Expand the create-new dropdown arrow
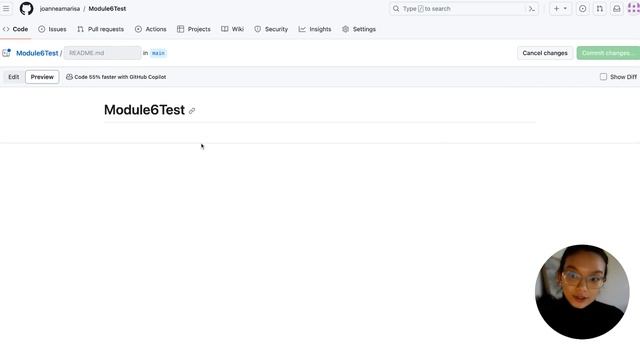Image resolution: width=640 pixels, height=360 pixels. (x=566, y=9)
